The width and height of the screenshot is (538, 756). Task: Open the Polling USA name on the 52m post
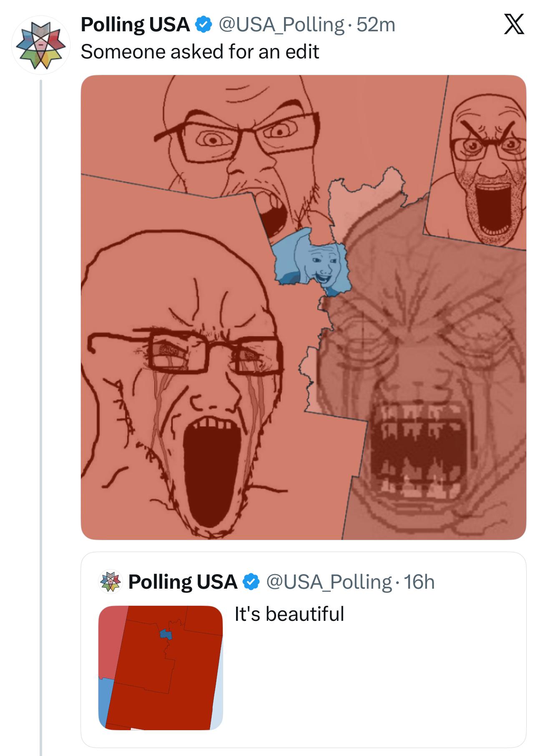[135, 25]
